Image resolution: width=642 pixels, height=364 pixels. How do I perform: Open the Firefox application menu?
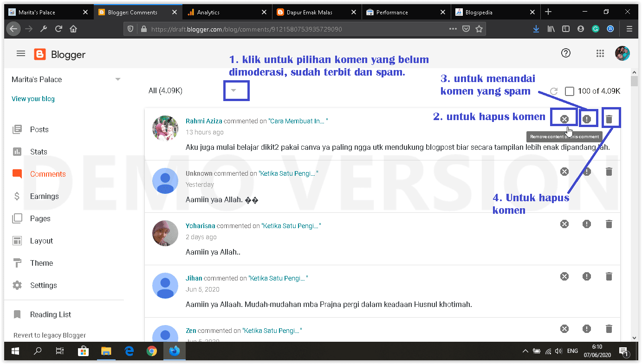coord(629,29)
